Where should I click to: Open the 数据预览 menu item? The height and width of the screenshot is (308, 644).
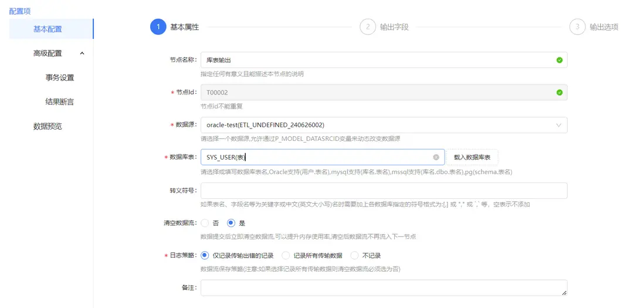pyautogui.click(x=48, y=127)
